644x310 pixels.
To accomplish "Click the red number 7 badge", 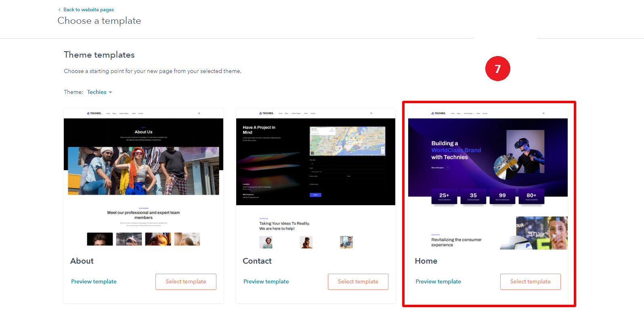I will click(497, 69).
